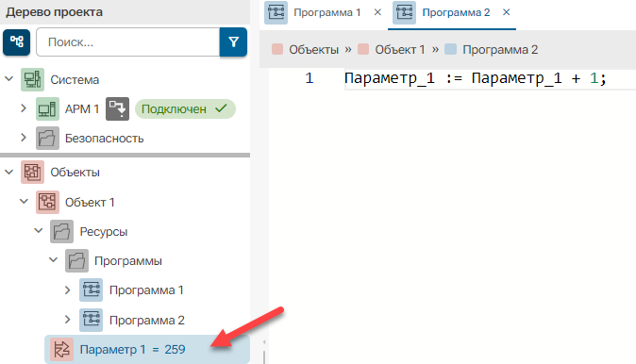This screenshot has height=364, width=636.
Task: Select the Безопасность tree label
Action: (x=104, y=139)
